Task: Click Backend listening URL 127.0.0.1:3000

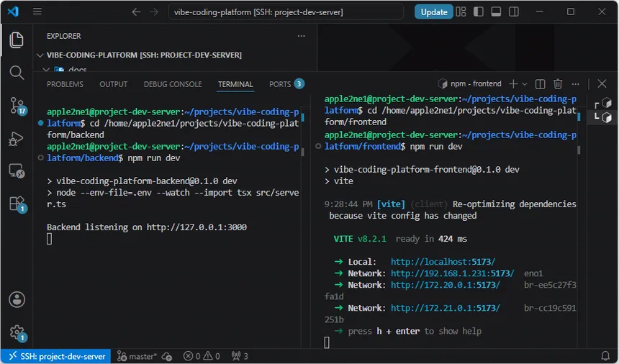Action: tap(196, 227)
